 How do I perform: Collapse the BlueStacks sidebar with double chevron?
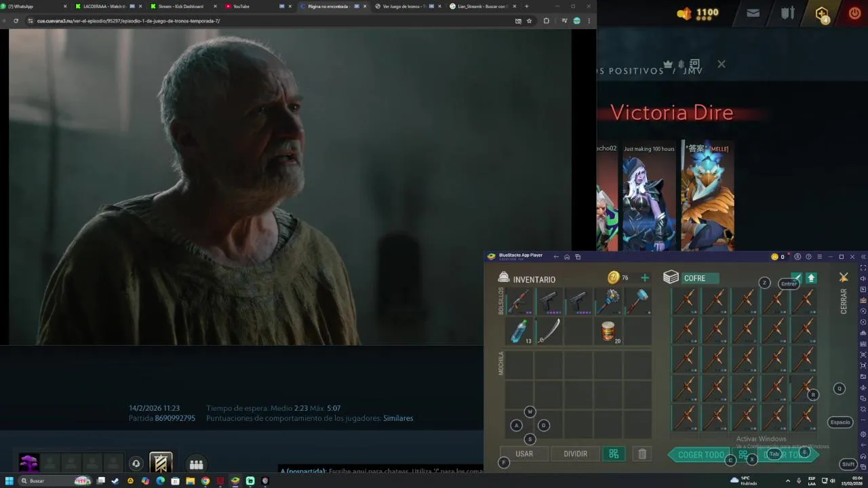[x=863, y=257]
